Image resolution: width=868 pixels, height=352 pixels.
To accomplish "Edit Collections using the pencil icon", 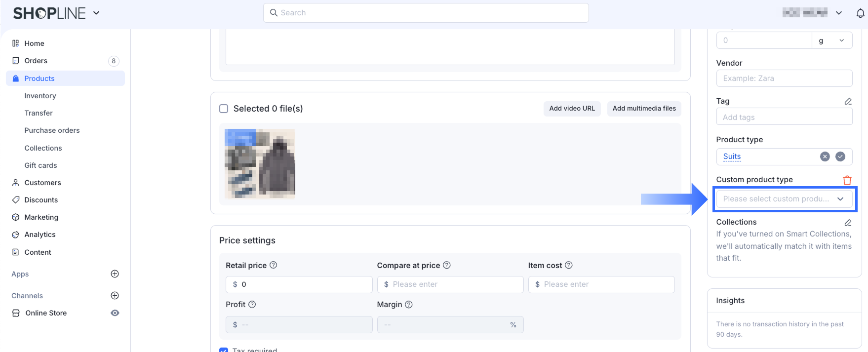I will pyautogui.click(x=848, y=223).
